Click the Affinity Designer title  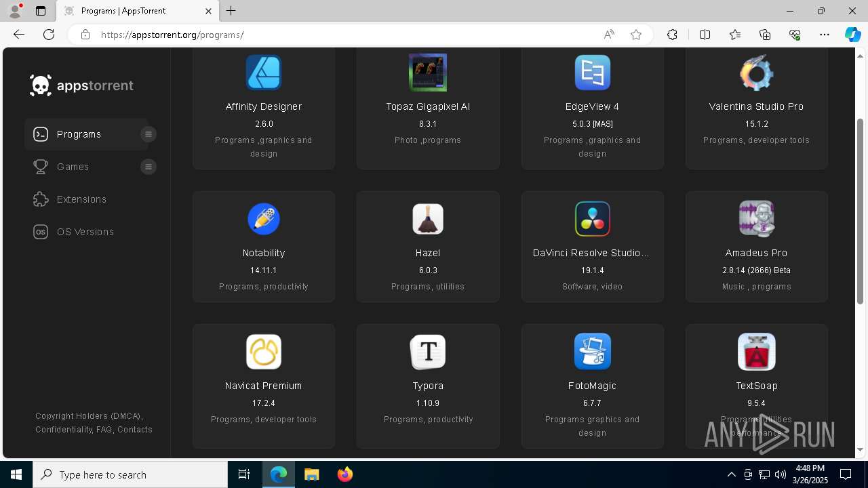(x=264, y=106)
